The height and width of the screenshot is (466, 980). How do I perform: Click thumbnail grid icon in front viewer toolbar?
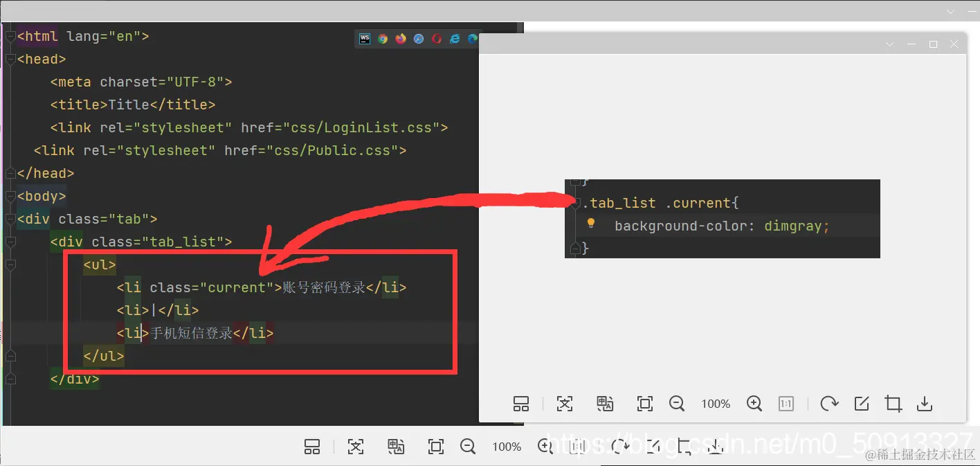click(x=521, y=404)
